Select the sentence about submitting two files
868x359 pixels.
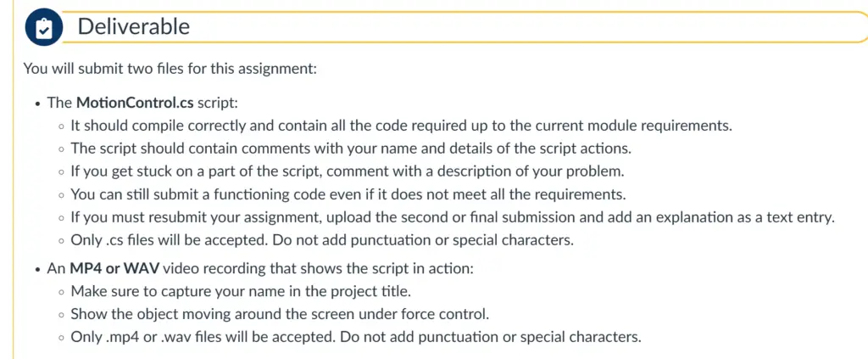tap(170, 70)
